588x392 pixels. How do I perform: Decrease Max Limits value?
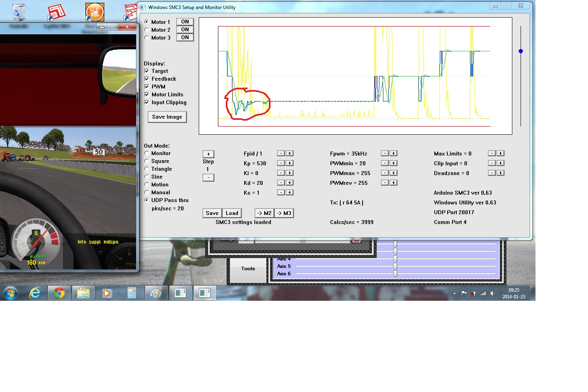492,153
